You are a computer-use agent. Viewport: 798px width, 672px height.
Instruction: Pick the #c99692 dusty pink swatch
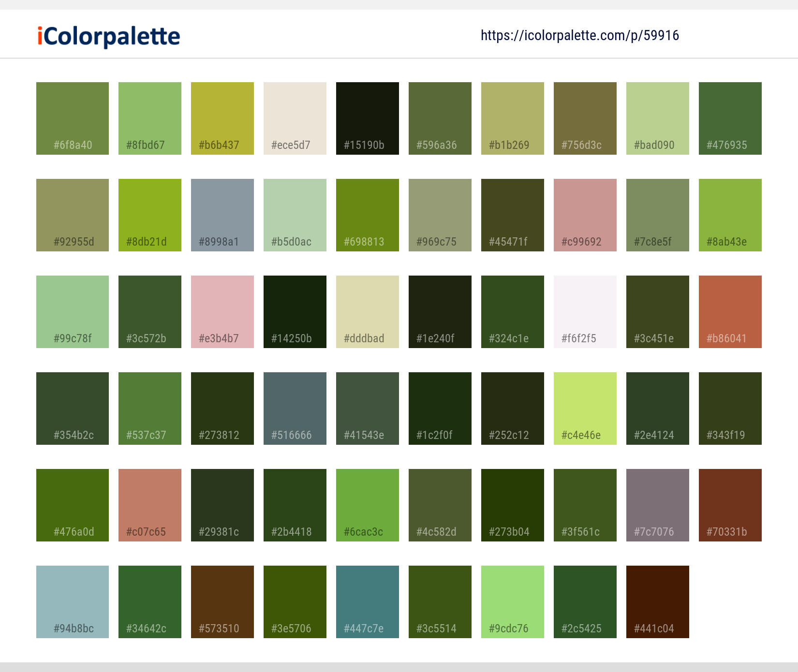(585, 215)
